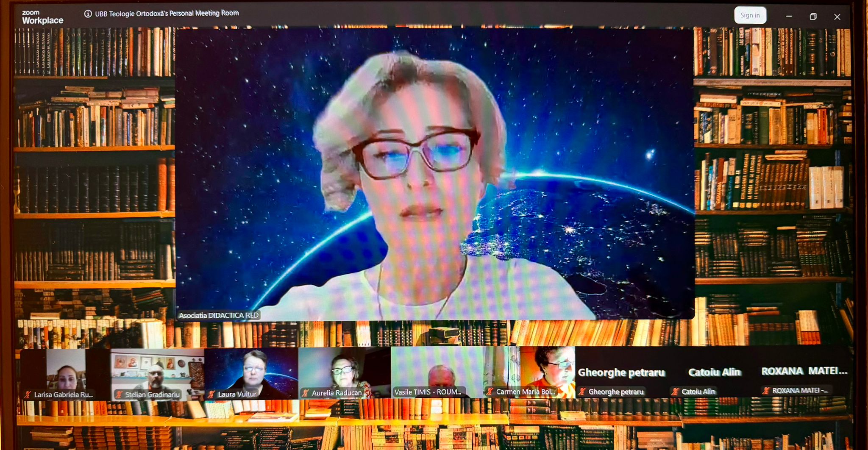This screenshot has width=868, height=450.
Task: Click Laura Vultur's muted microphone icon
Action: pos(211,394)
